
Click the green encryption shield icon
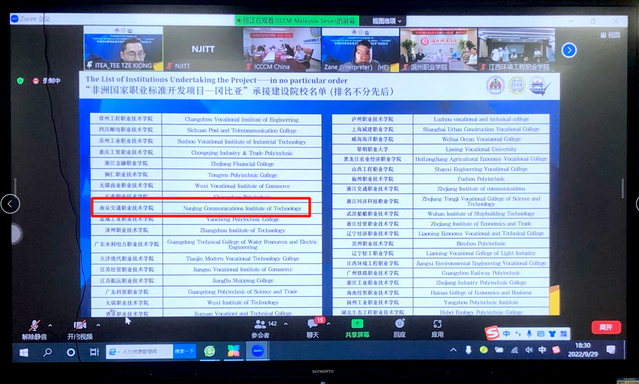coord(20,81)
